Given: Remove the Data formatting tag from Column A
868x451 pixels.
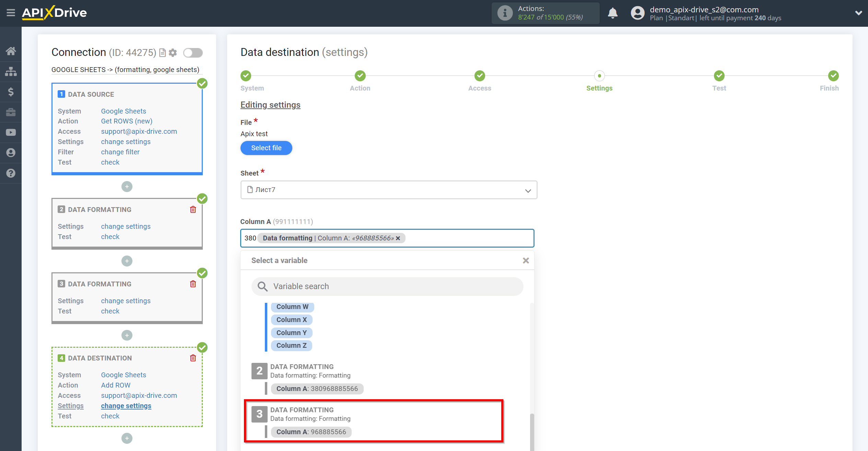Looking at the screenshot, I should pyautogui.click(x=398, y=238).
